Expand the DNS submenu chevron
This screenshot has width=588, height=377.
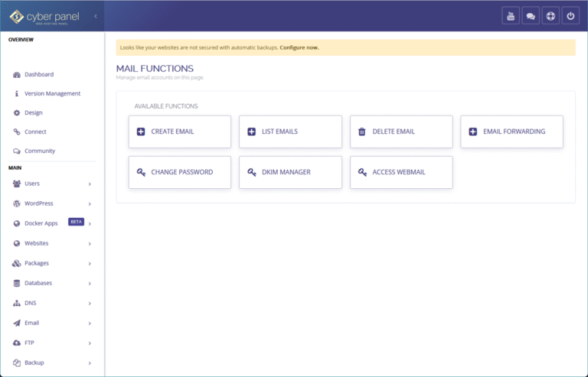pyautogui.click(x=90, y=304)
